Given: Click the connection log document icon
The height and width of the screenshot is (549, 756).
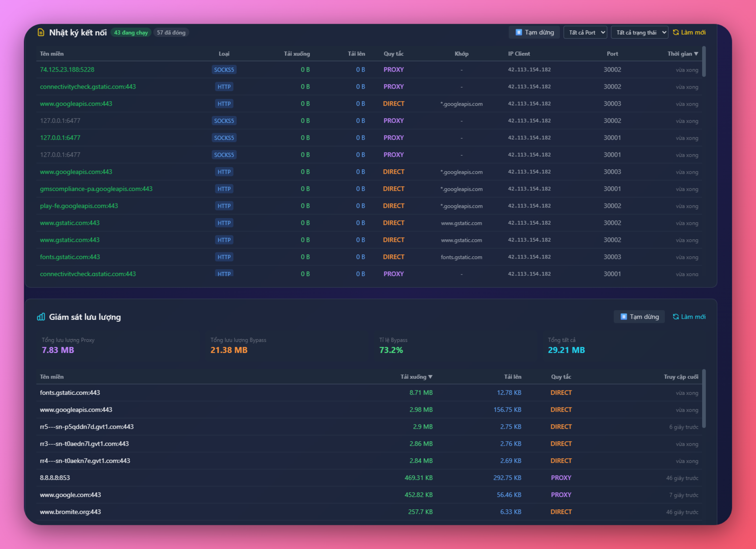Looking at the screenshot, I should pos(41,33).
